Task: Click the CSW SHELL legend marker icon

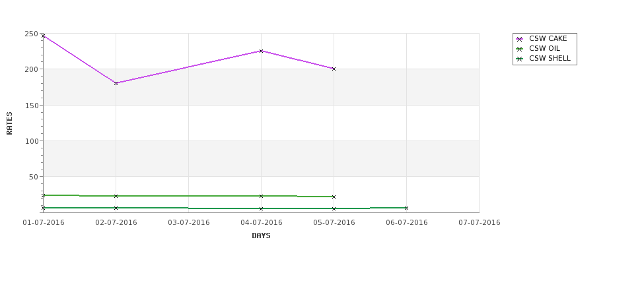Action: click(x=519, y=59)
